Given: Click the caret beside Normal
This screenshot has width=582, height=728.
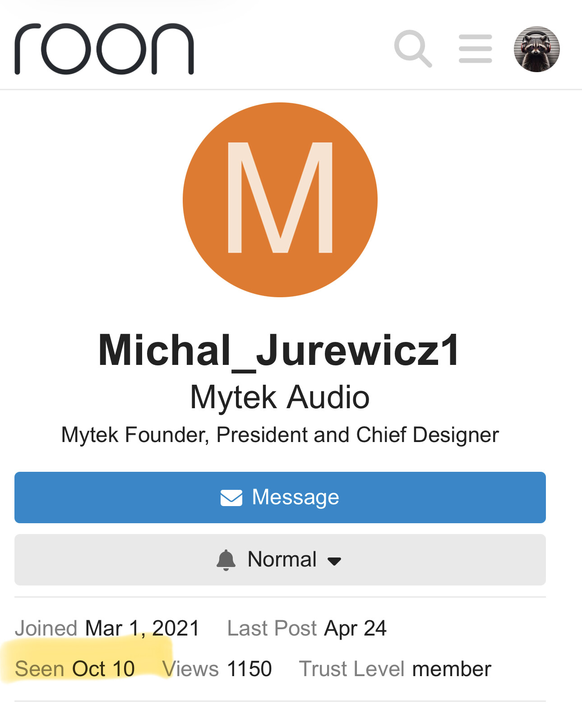Looking at the screenshot, I should (x=334, y=561).
